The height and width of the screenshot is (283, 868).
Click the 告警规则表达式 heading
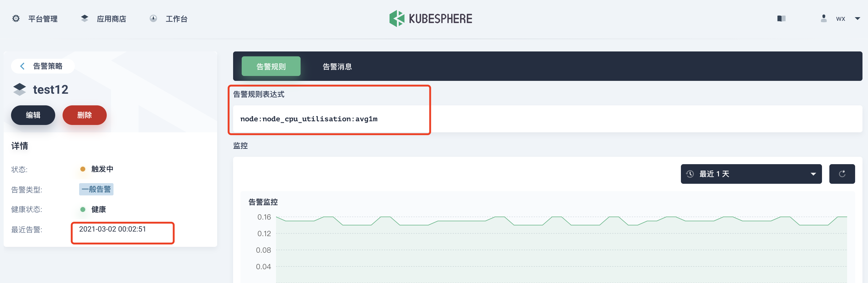tap(259, 94)
